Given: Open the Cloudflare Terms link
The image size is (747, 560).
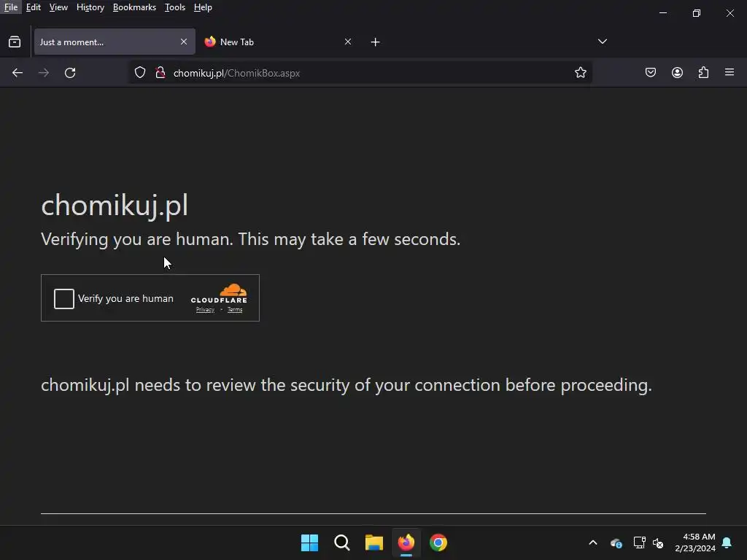Looking at the screenshot, I should [x=235, y=310].
